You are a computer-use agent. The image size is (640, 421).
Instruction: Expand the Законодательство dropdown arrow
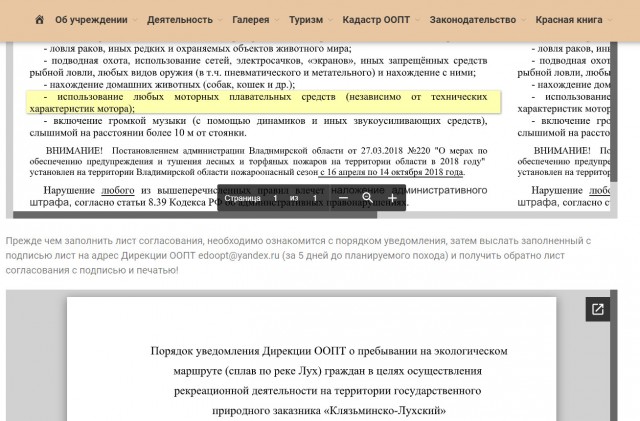point(524,20)
